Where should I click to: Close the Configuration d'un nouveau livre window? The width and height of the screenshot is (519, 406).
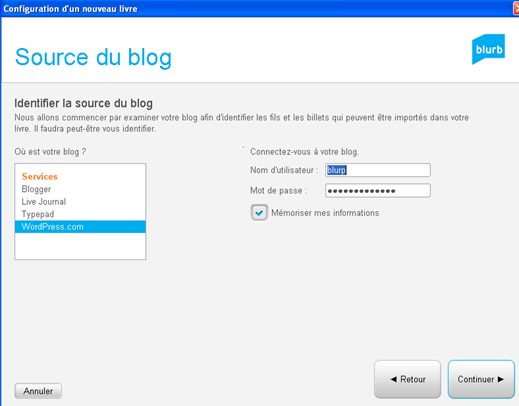516,8
